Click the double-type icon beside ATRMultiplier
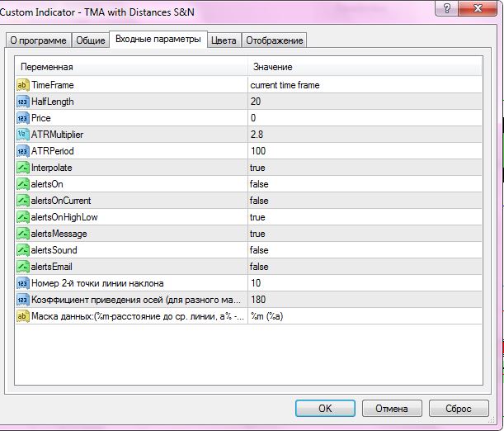 (x=22, y=135)
